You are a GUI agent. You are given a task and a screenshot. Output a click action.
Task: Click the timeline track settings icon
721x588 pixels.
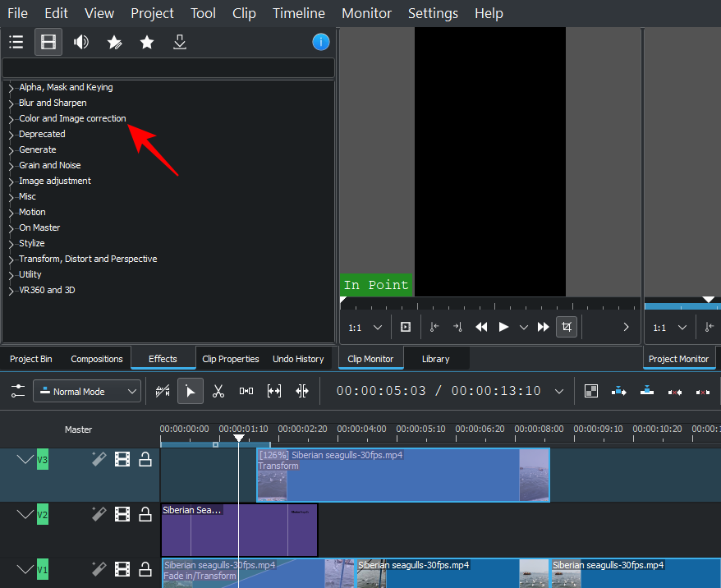click(x=17, y=392)
